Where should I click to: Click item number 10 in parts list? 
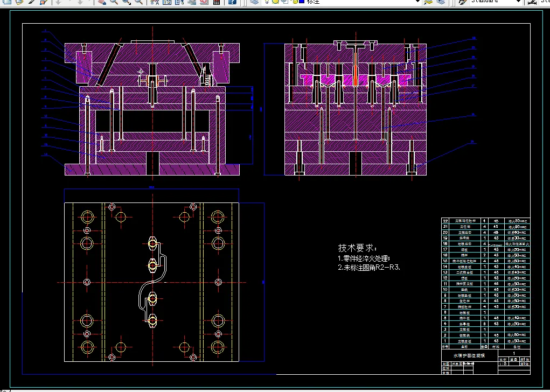445,289
